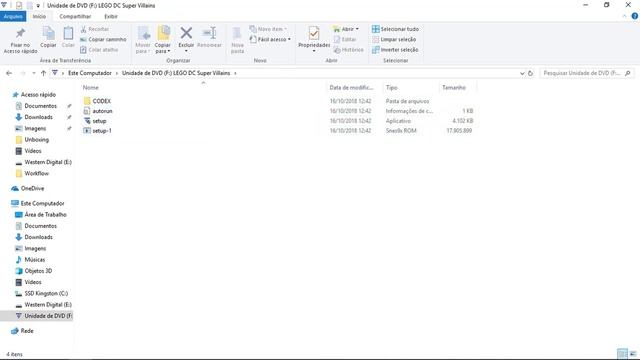The image size is (640, 360).
Task: Switch to the Compartilhar ribbon tab
Action: tap(75, 16)
